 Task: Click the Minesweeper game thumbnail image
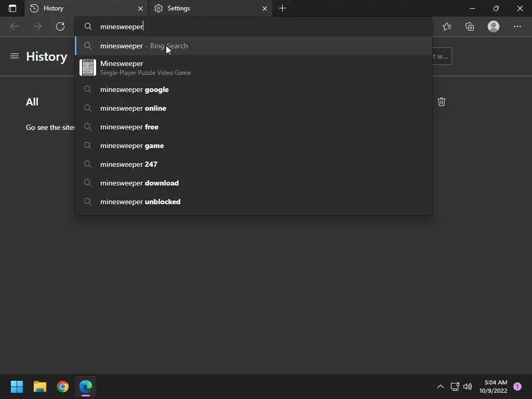pyautogui.click(x=88, y=68)
